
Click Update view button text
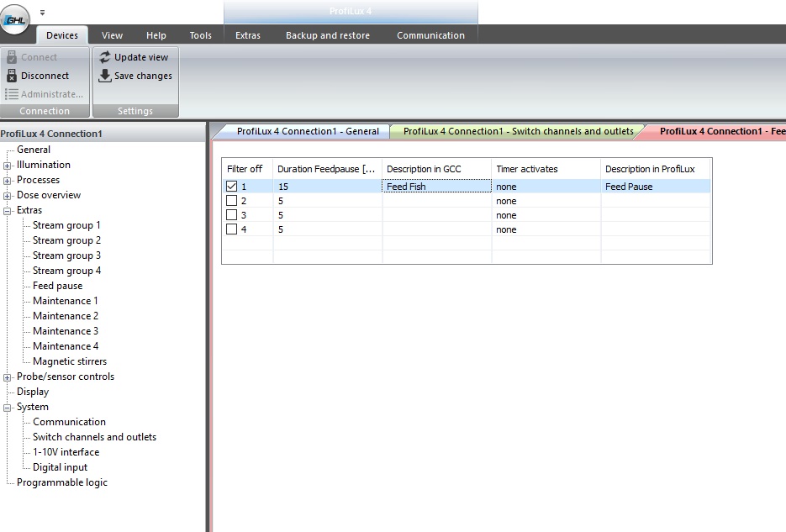(x=141, y=57)
